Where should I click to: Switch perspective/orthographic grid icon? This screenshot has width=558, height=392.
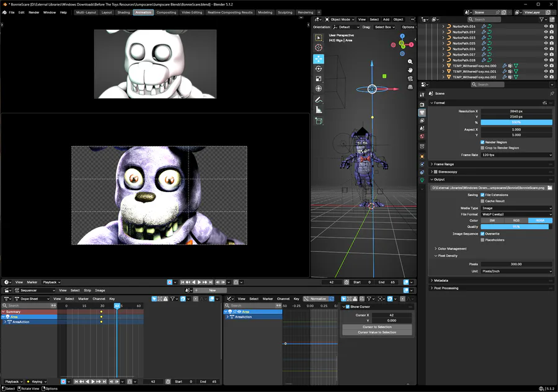[410, 87]
